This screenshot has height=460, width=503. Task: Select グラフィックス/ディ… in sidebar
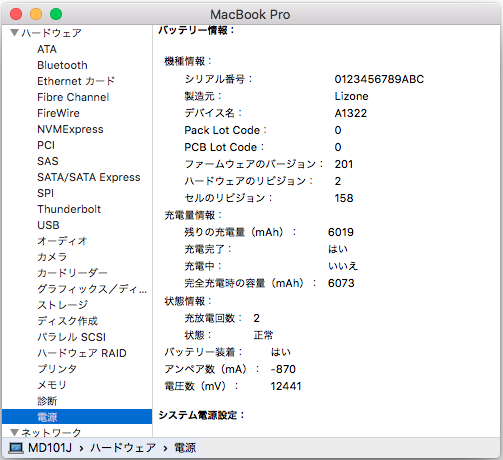(92, 289)
